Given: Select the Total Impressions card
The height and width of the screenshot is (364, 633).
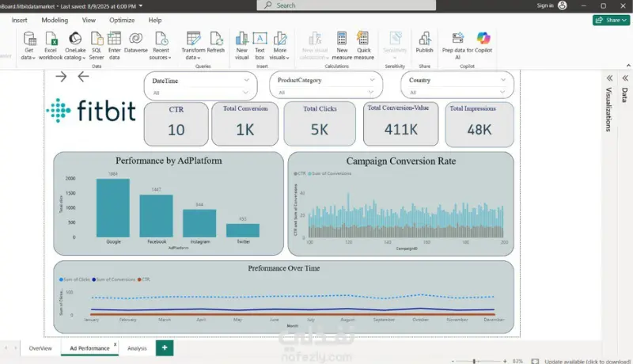Looking at the screenshot, I should point(479,124).
